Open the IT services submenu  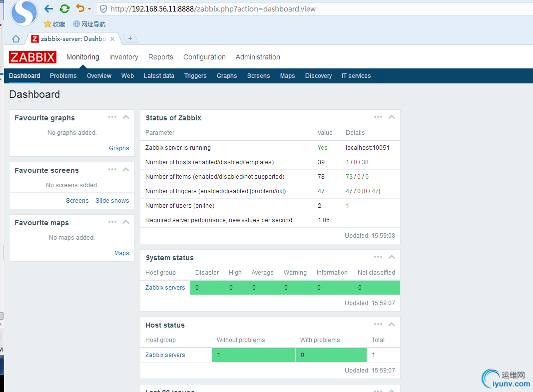(x=356, y=76)
